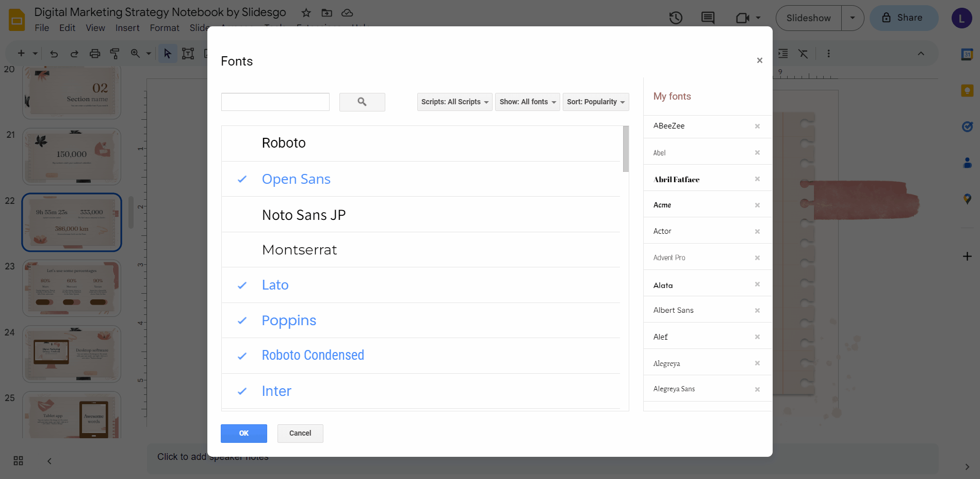Open the Edit menu
Viewport: 980px width, 479px height.
point(67,28)
